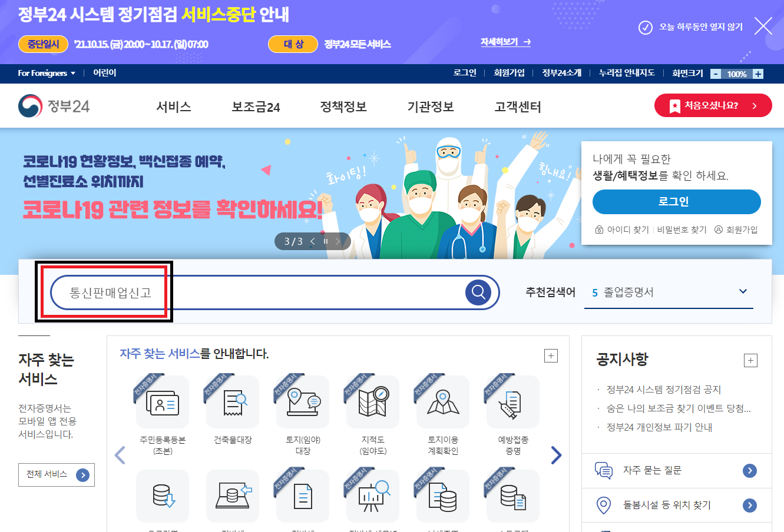Open the 정부24소개 link
This screenshot has height=532, width=784.
pyautogui.click(x=562, y=73)
